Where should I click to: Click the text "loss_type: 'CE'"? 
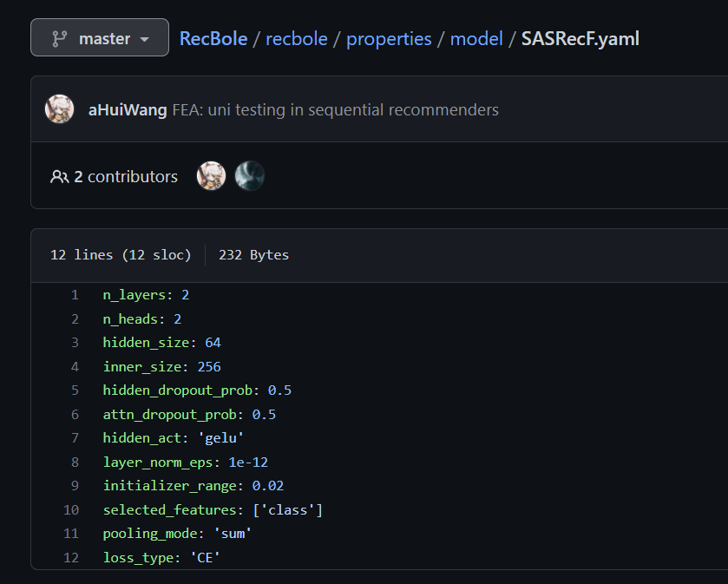[x=161, y=559]
